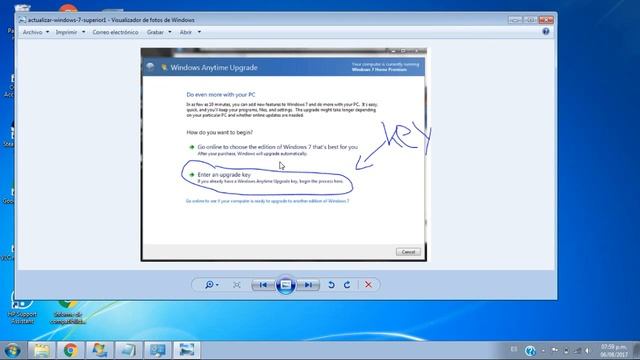Click the Windows flag taskbar icon

100,350
